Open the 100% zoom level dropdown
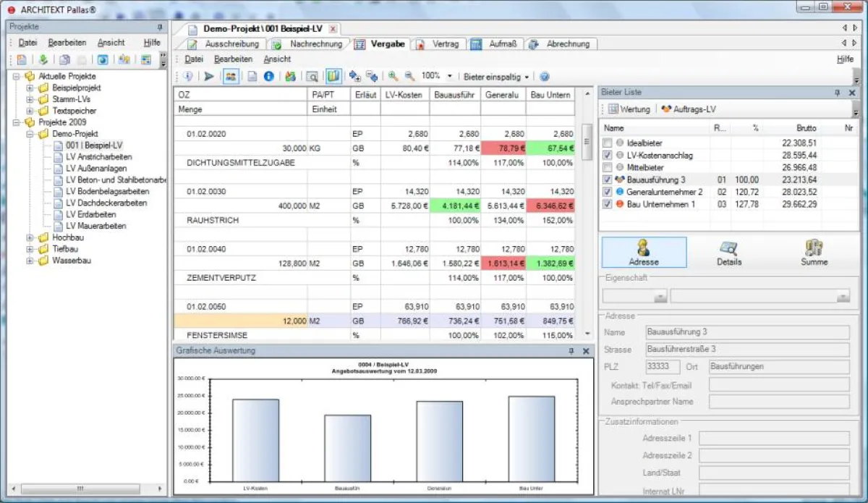 449,76
